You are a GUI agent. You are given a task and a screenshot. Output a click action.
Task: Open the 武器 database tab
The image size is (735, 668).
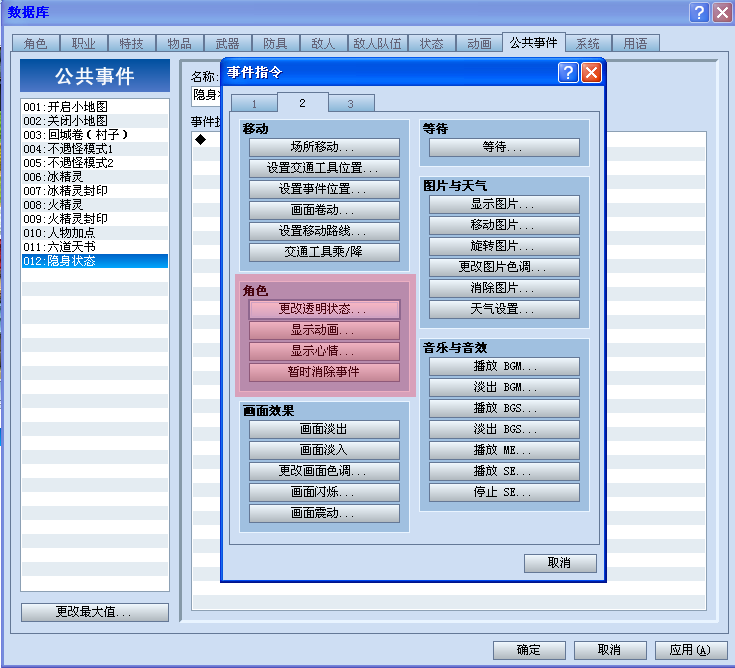[227, 44]
